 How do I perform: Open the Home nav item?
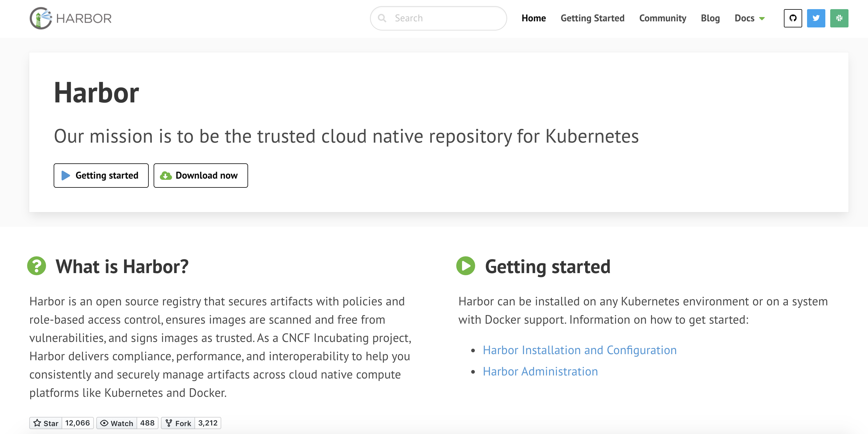tap(533, 18)
